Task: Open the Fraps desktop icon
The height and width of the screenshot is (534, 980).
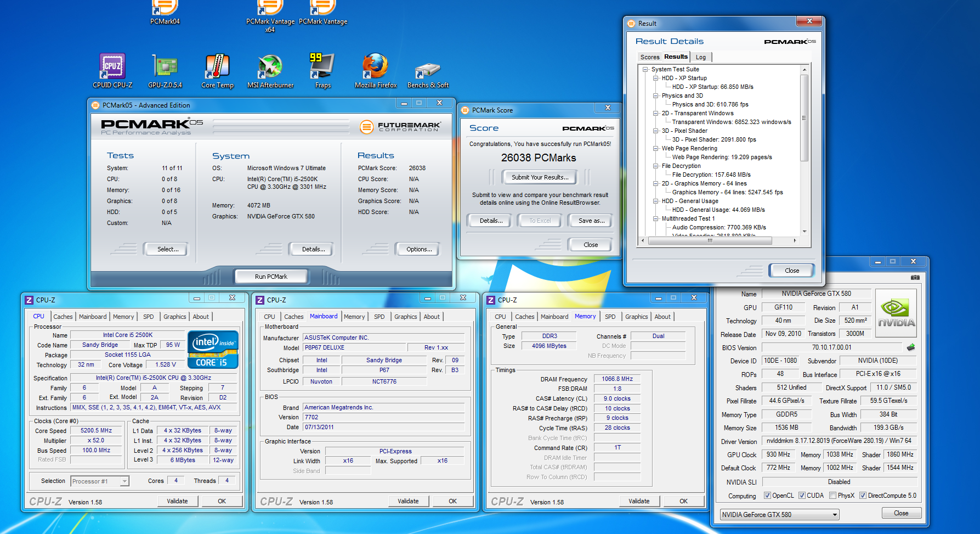Action: (322, 71)
